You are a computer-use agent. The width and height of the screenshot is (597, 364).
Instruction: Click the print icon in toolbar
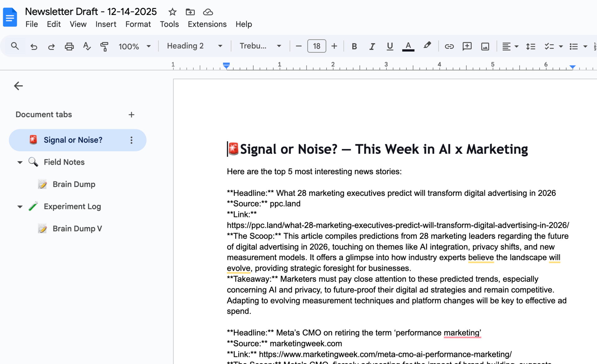tap(69, 46)
